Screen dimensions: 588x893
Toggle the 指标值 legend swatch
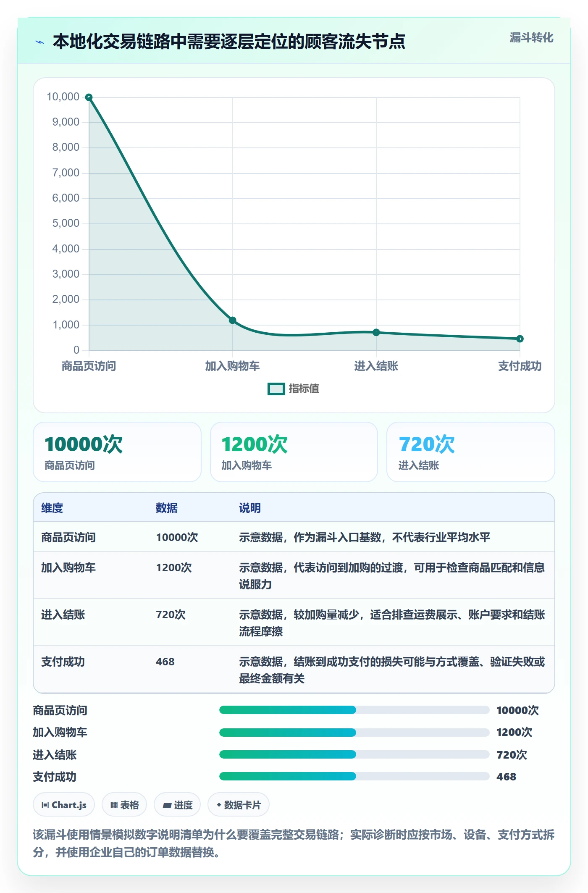click(276, 389)
